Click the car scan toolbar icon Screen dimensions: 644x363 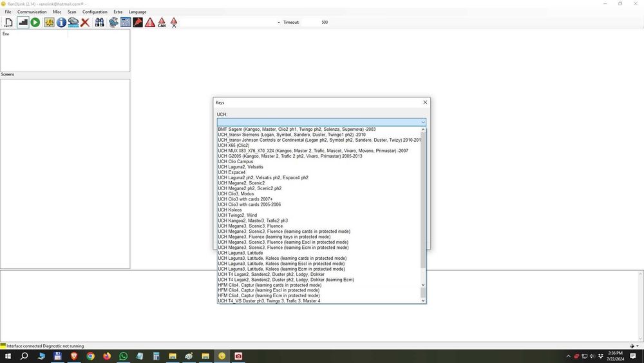(x=73, y=22)
